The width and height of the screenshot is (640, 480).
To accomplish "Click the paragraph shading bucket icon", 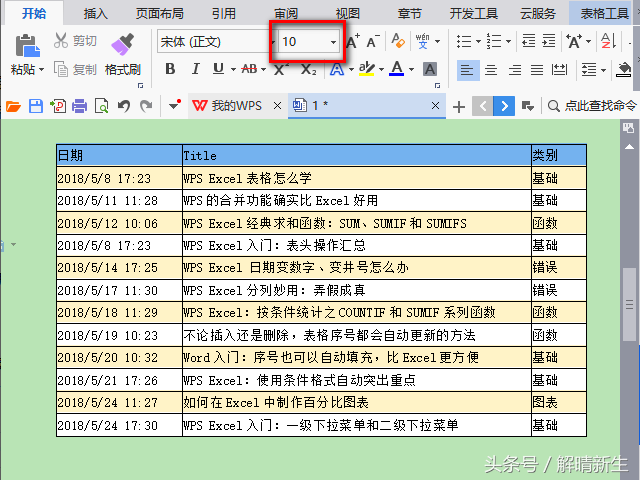I will (x=623, y=69).
